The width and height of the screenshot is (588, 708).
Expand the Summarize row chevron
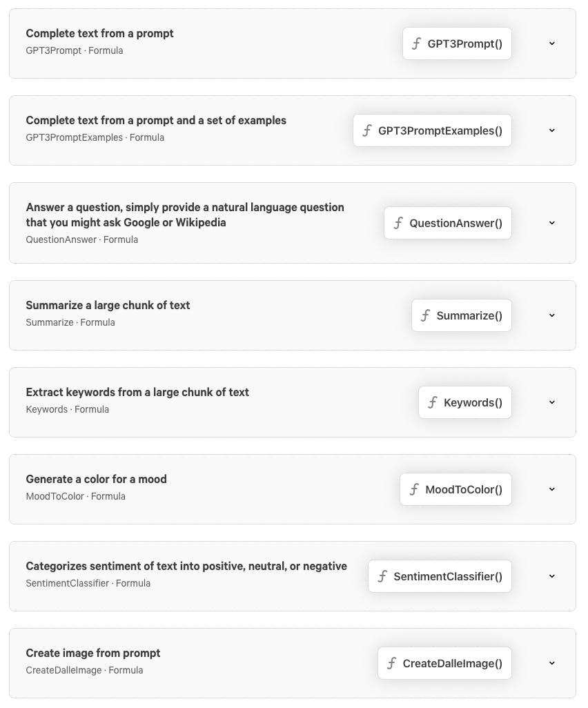[551, 315]
